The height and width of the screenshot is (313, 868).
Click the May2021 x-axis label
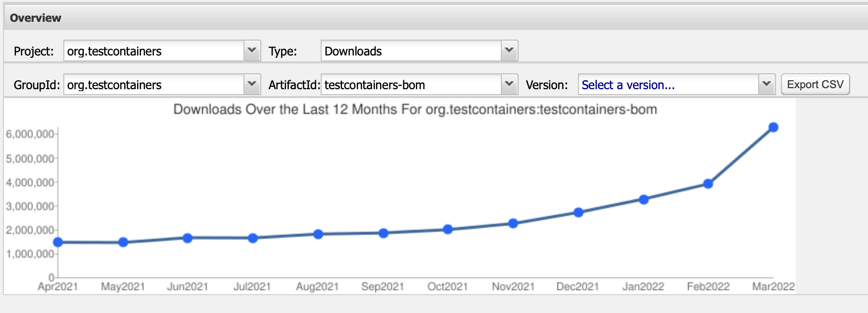pos(123,287)
